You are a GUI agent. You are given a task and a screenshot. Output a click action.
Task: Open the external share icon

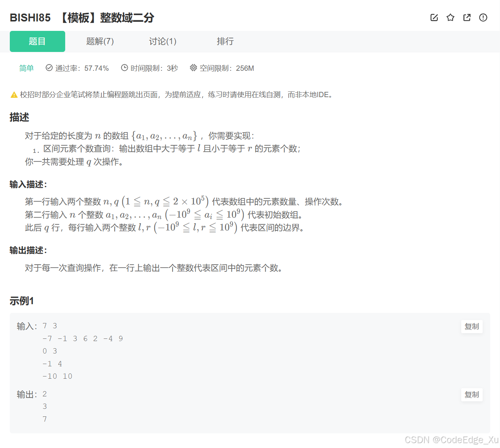point(467,17)
